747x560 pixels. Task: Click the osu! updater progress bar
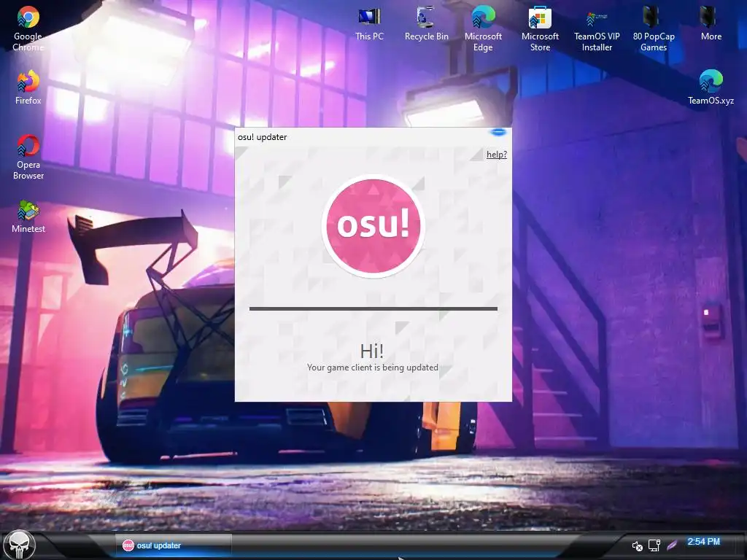pyautogui.click(x=373, y=308)
